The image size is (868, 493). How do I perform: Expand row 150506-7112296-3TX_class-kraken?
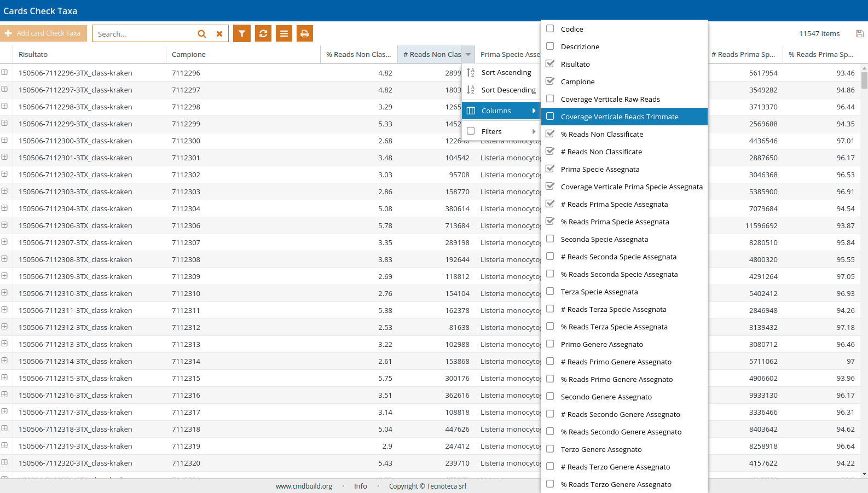(4, 72)
